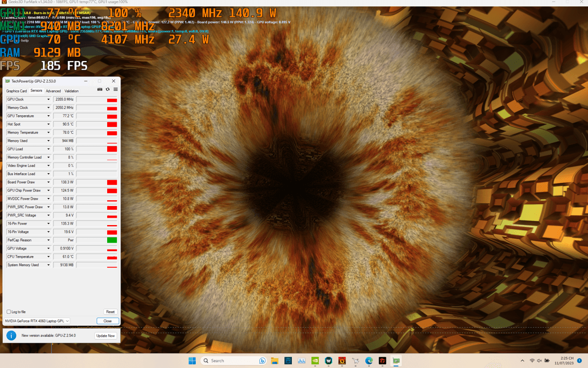Screen dimensions: 588x368
Task: Click the GPU-Z refresh sensors icon
Action: pyautogui.click(x=108, y=89)
